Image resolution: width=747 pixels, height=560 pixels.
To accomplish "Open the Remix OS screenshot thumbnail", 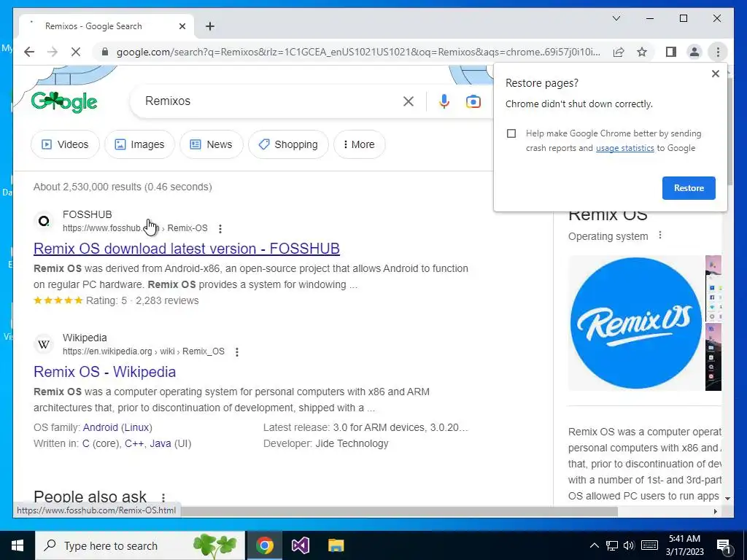I will [713, 289].
